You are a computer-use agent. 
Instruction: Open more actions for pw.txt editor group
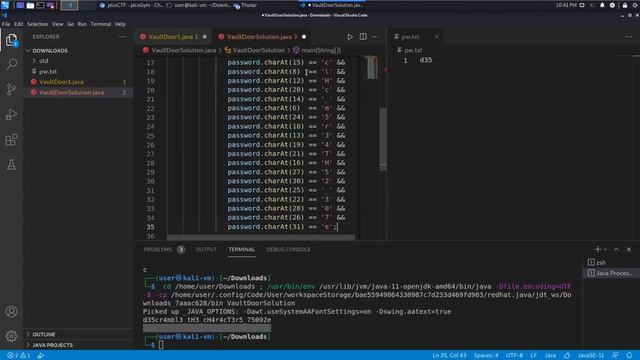tap(629, 37)
